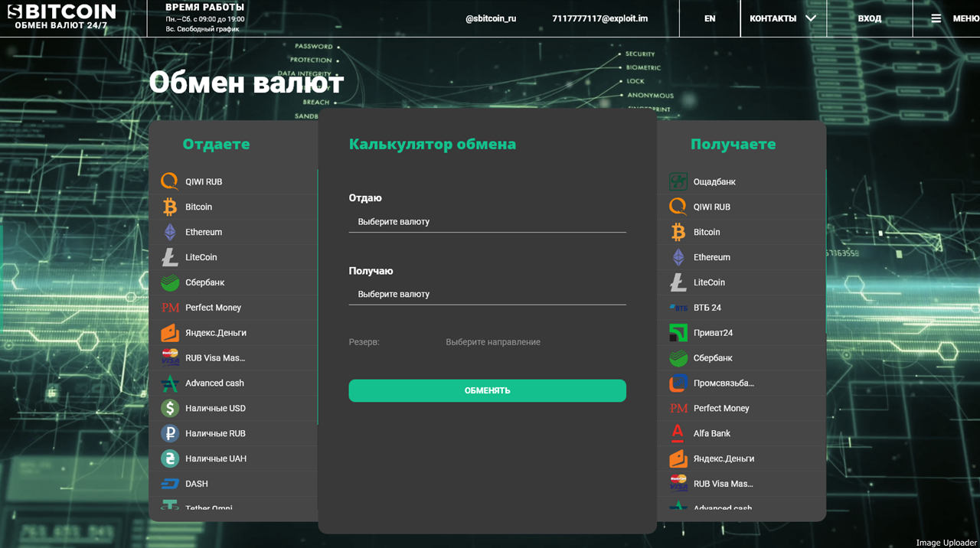Click the Сбербанк icon in Отдаете list
Screen dimensions: 980x548
pos(170,282)
